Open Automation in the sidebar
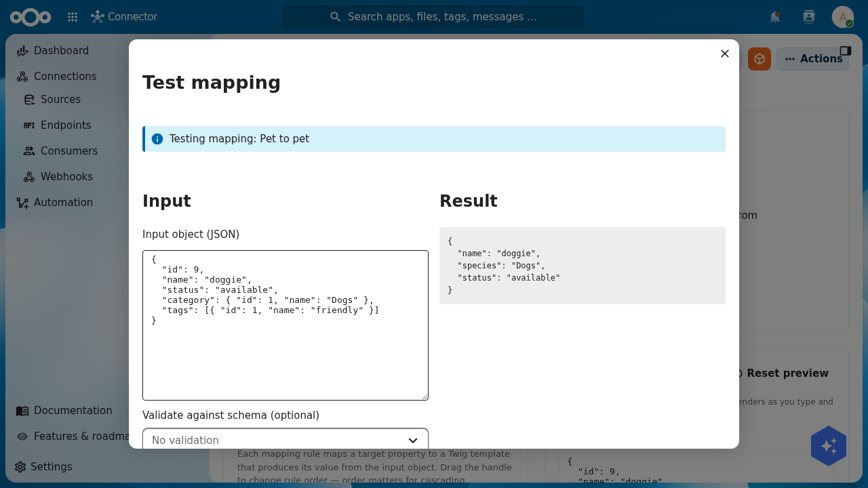This screenshot has height=488, width=868. (x=63, y=203)
